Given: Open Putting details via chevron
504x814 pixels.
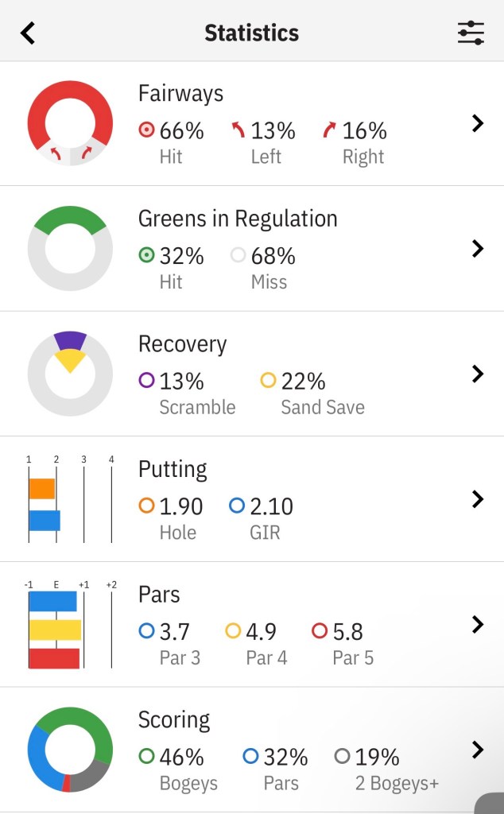Looking at the screenshot, I should coord(478,499).
